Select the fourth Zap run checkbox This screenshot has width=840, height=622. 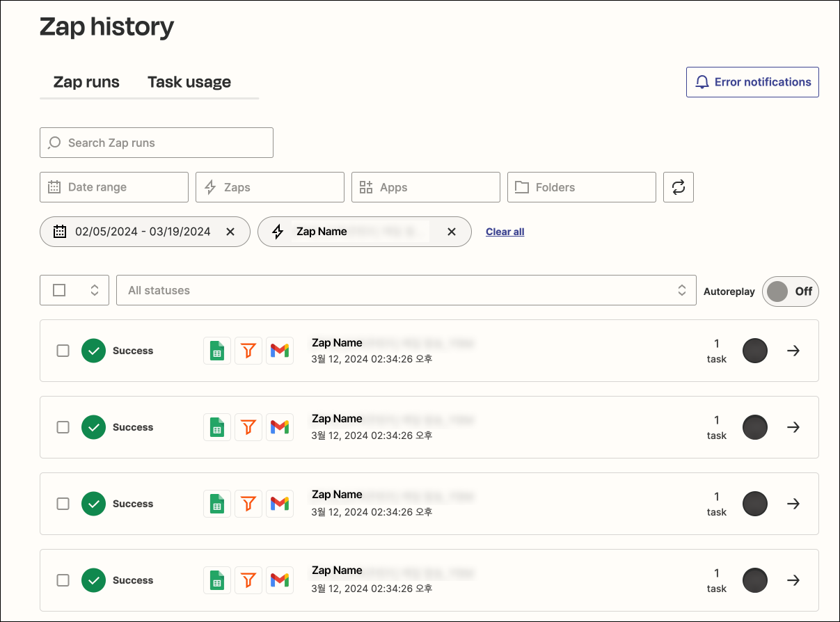[x=63, y=580]
